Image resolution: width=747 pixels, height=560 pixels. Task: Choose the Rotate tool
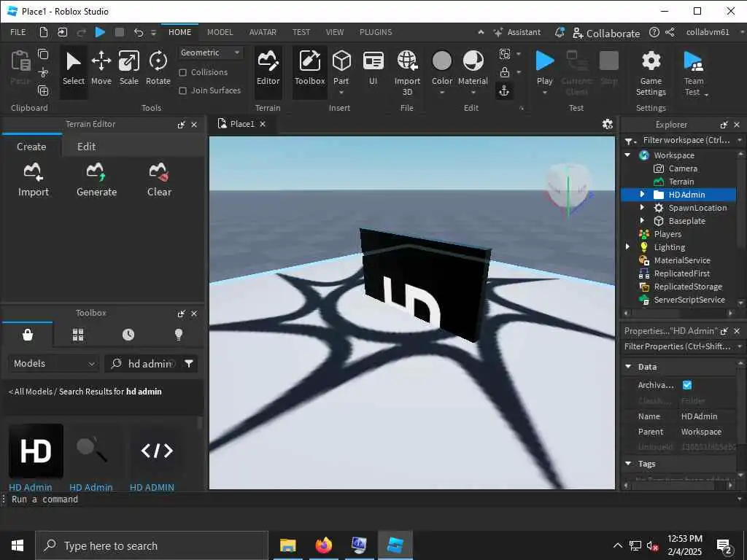[x=158, y=69]
